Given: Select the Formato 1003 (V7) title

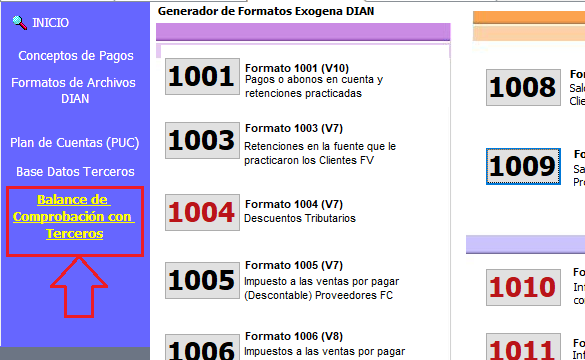Looking at the screenshot, I should [x=294, y=128].
